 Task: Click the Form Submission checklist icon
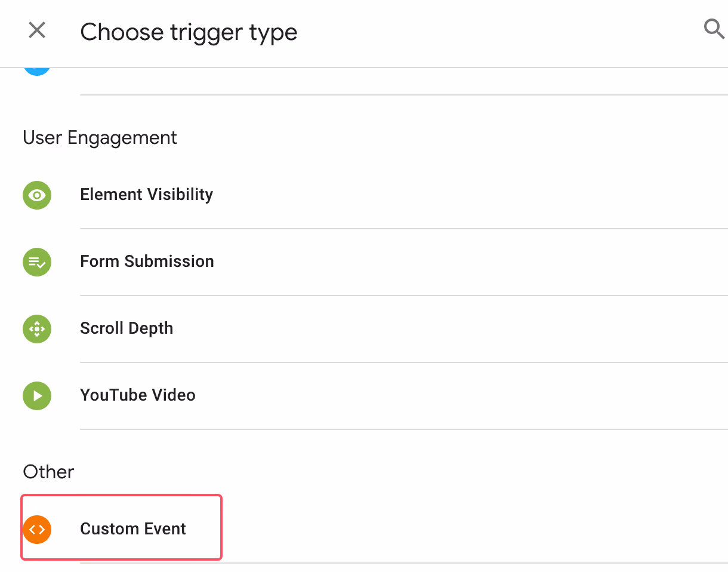(x=37, y=262)
